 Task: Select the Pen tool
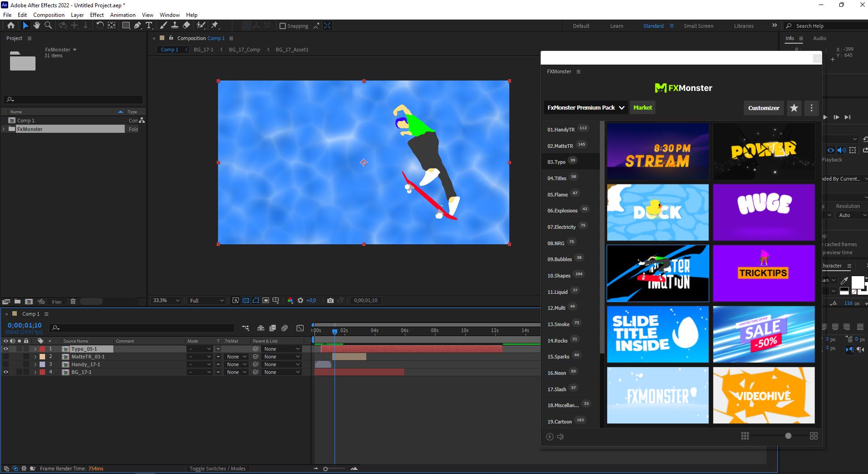pyautogui.click(x=137, y=25)
